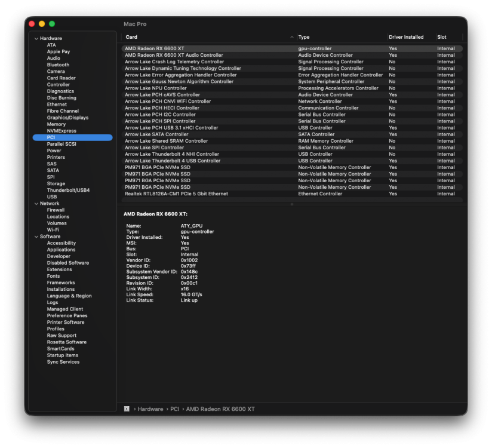Click the computer icon in path bar
The width and height of the screenshot is (492, 448).
click(127, 409)
